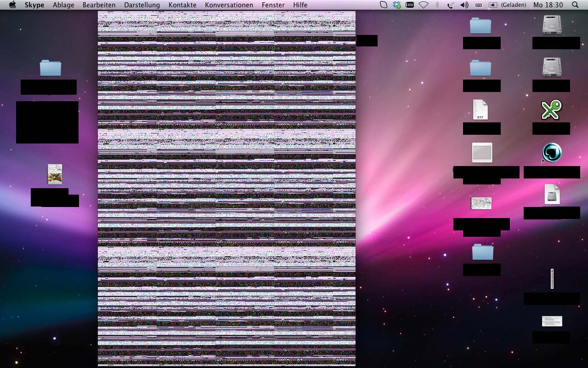
Task: Select the tall narrow image thumbnail
Action: 552,279
